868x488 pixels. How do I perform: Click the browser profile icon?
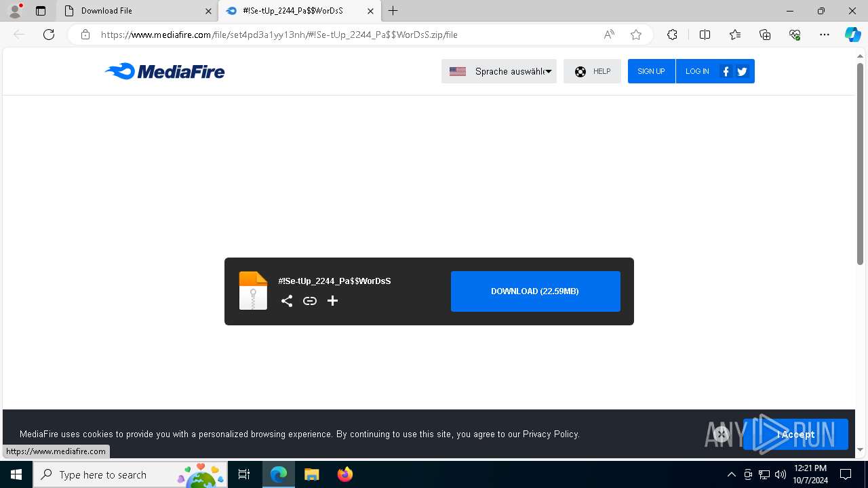point(14,11)
